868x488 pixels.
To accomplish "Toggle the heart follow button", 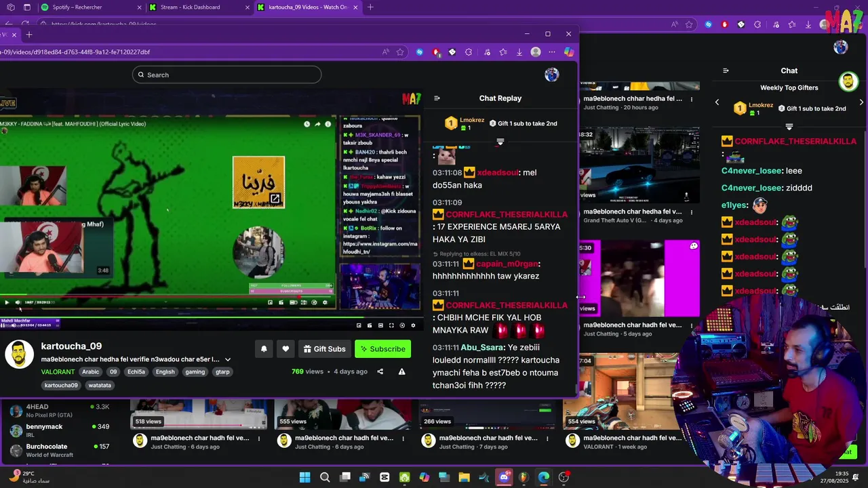I will coord(285,349).
